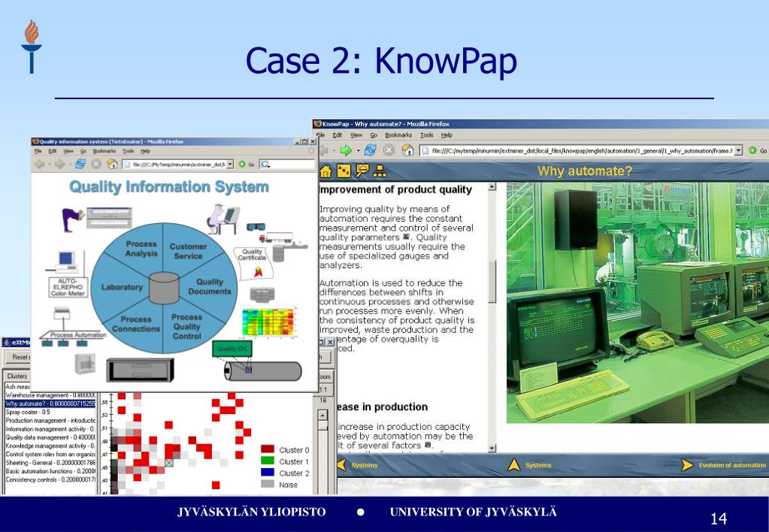The height and width of the screenshot is (532, 769).
Task: Open the File menu in the Quality Information System window
Action: [38, 151]
